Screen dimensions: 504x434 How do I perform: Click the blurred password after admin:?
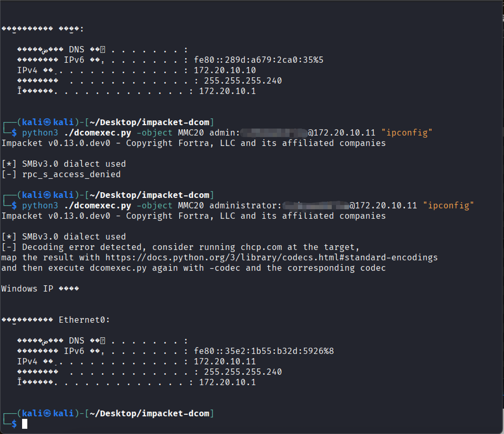[274, 133]
